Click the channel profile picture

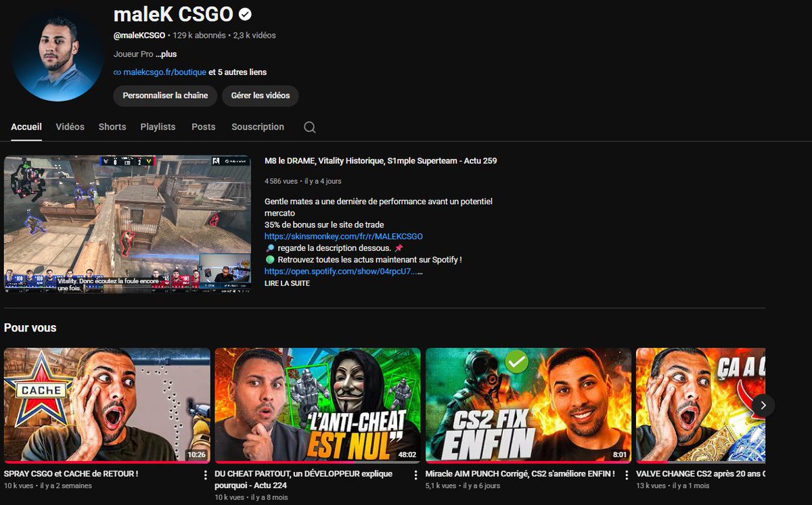coord(58,55)
